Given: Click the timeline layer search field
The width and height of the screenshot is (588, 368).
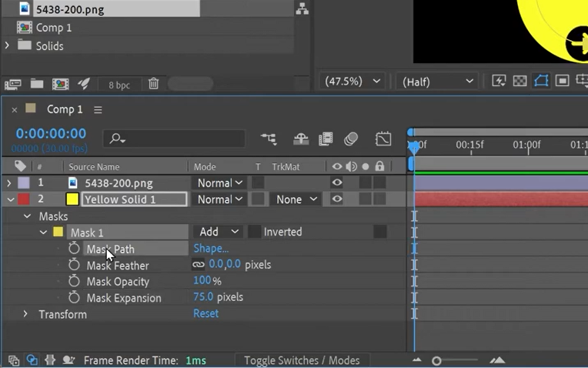Looking at the screenshot, I should [x=174, y=139].
